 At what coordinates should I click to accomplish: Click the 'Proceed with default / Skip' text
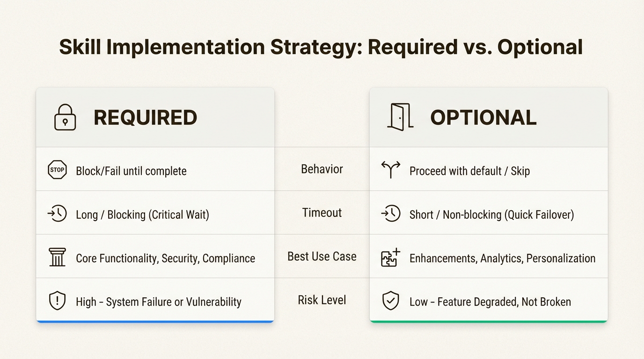pyautogui.click(x=469, y=171)
